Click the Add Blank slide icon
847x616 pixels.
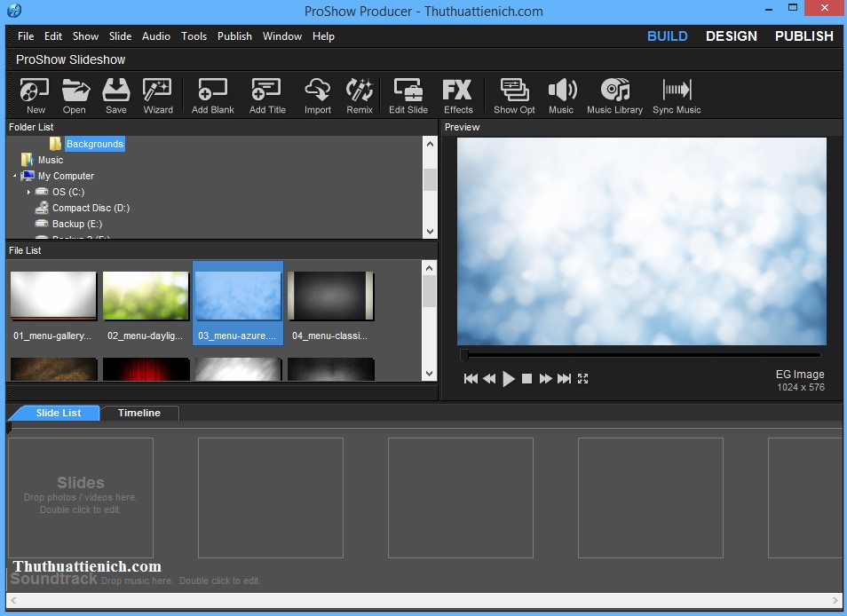[x=212, y=94]
